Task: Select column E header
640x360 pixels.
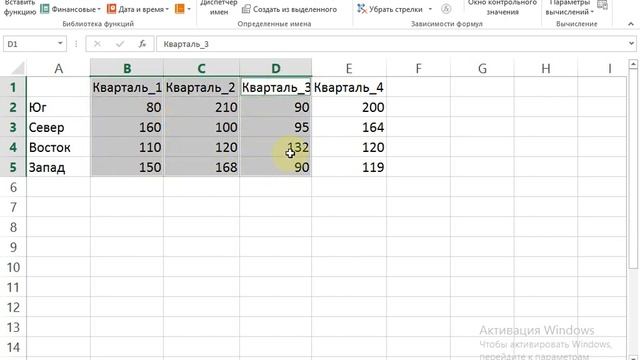Action: (349, 68)
